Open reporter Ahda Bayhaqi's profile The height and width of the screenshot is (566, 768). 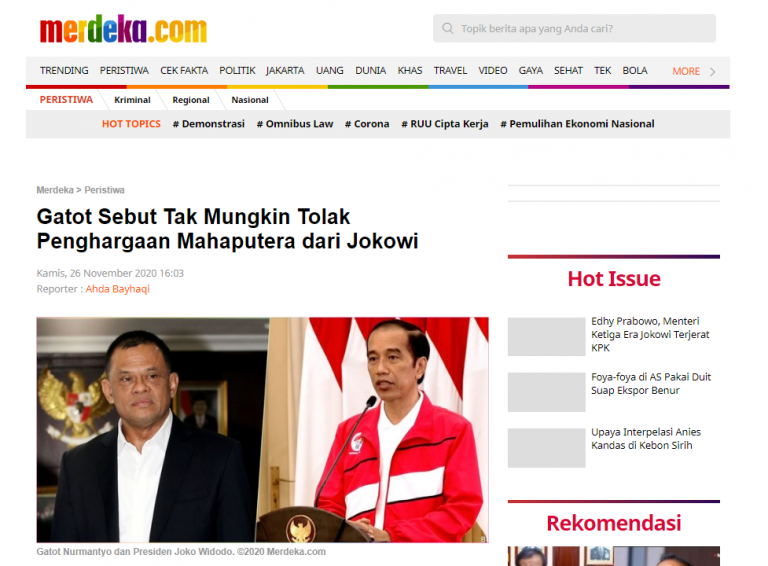118,289
